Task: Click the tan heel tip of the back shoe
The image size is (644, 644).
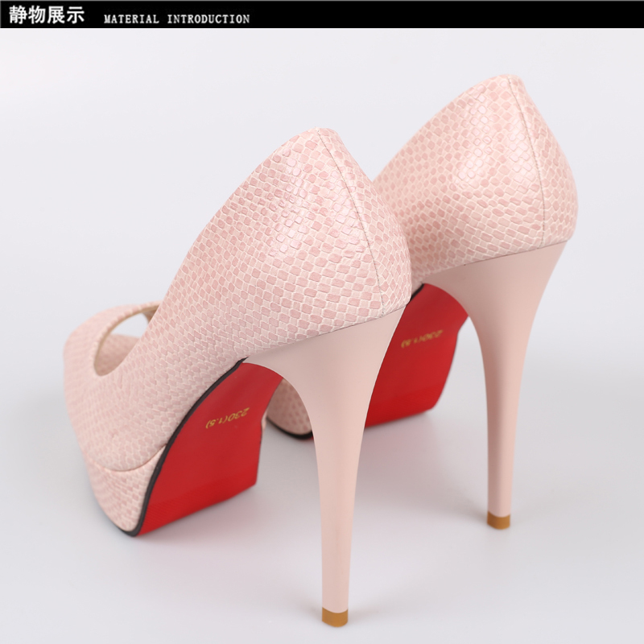Action: point(499,519)
